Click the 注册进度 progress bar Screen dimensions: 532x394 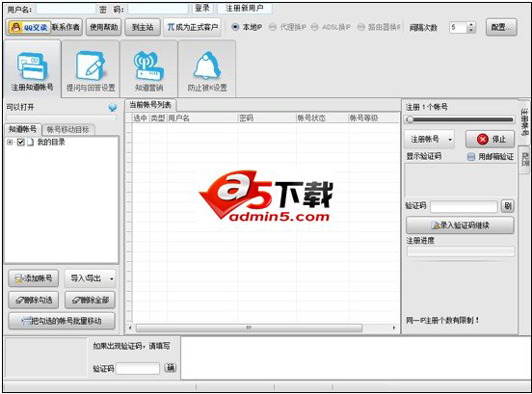[x=461, y=251]
